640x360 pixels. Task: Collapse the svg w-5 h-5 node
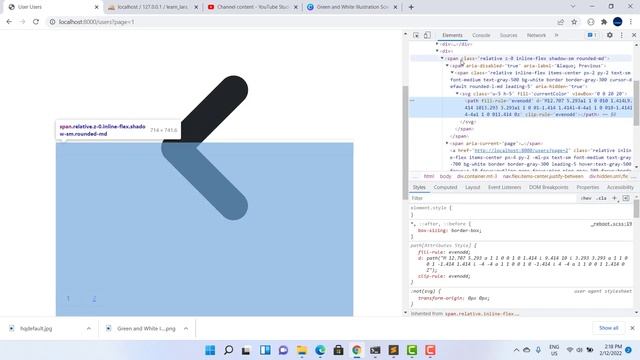click(x=457, y=93)
